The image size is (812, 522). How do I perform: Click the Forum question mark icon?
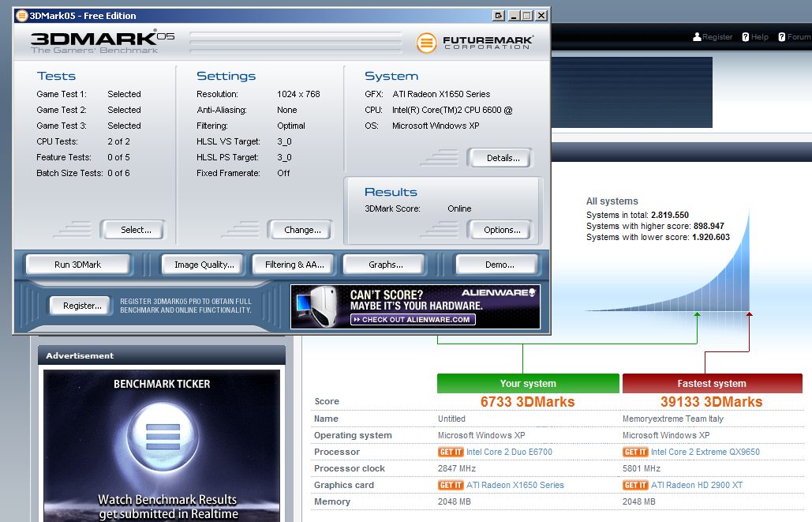tap(781, 37)
